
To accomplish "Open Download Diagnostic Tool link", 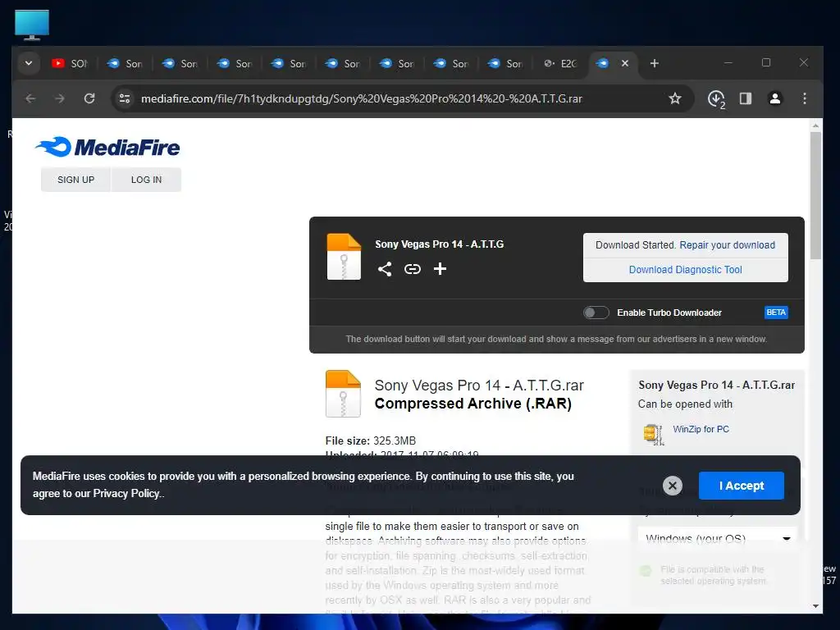I will pos(685,269).
